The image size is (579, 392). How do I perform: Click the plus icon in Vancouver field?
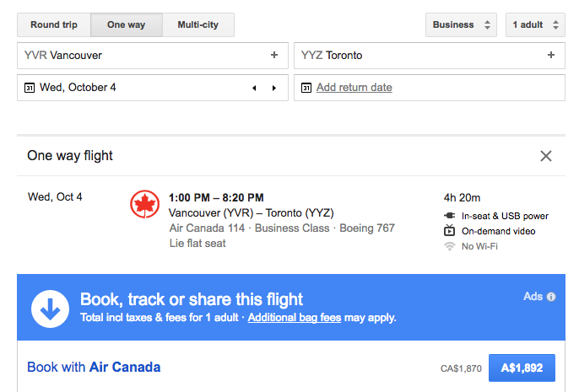pos(274,55)
